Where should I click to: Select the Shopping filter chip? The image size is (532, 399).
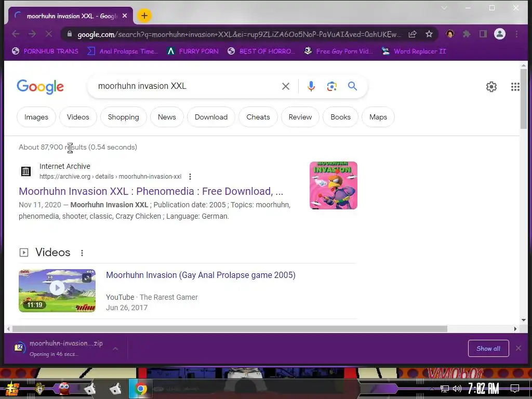tap(124, 117)
